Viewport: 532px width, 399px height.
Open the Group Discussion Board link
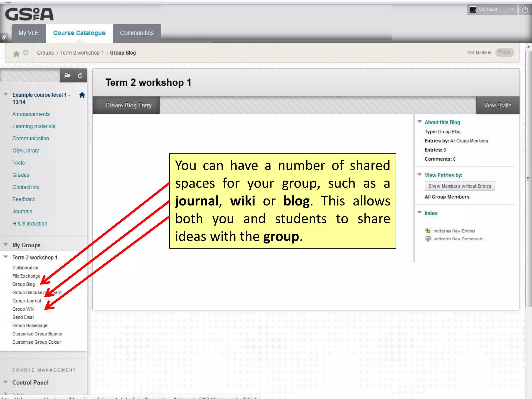pos(37,293)
